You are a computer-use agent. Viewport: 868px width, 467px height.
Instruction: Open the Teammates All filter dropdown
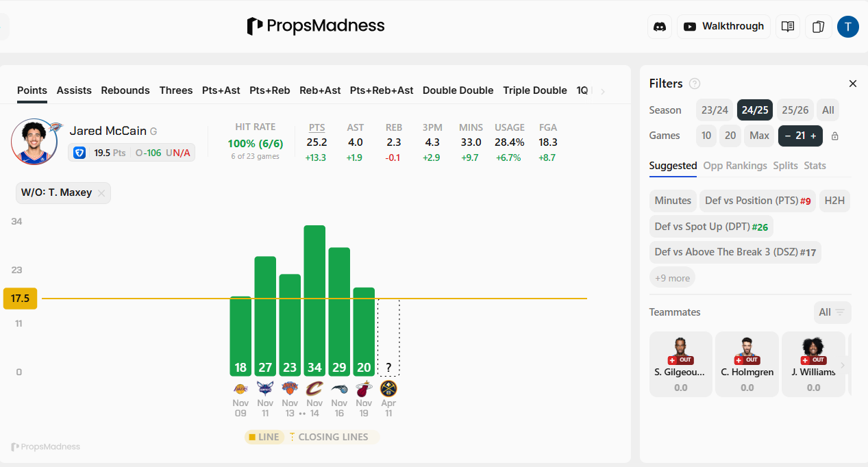832,312
